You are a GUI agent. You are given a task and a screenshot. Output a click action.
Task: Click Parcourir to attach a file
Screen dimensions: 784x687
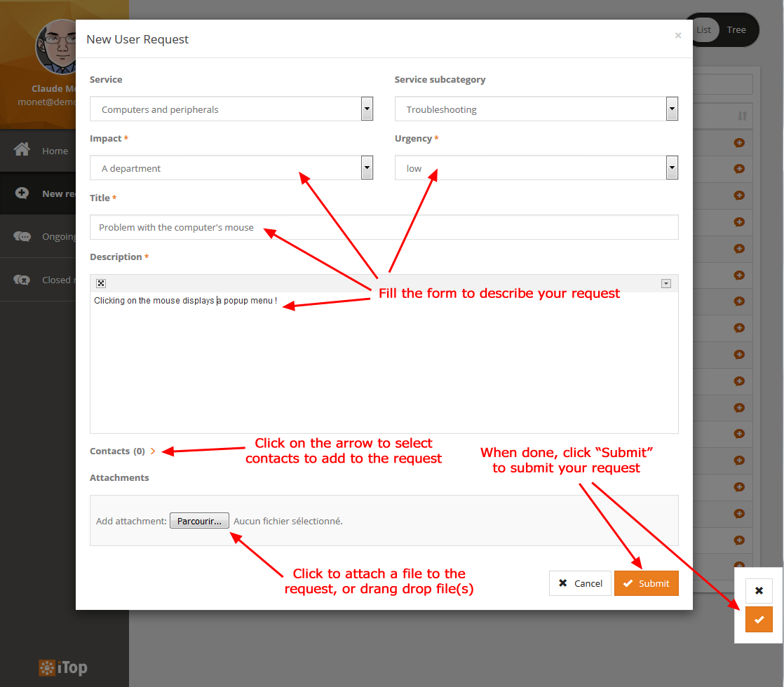point(199,520)
